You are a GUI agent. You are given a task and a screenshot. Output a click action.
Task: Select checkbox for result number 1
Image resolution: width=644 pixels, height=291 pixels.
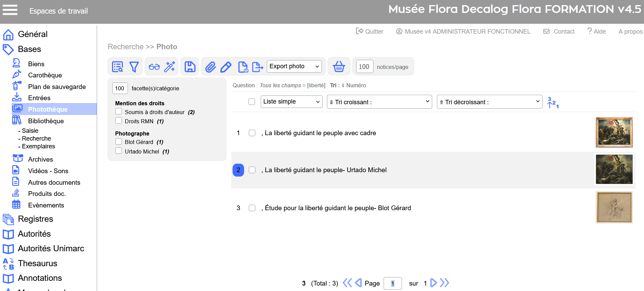click(252, 133)
